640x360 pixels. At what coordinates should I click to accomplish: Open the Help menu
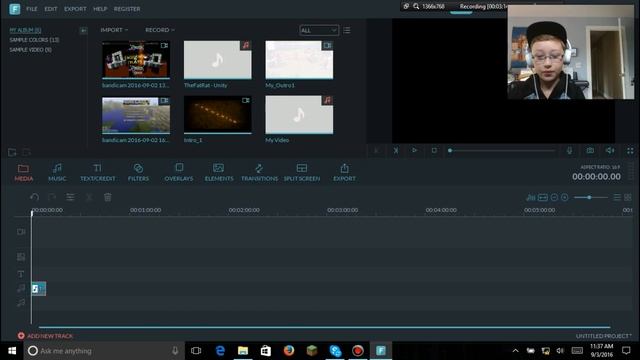click(x=100, y=9)
